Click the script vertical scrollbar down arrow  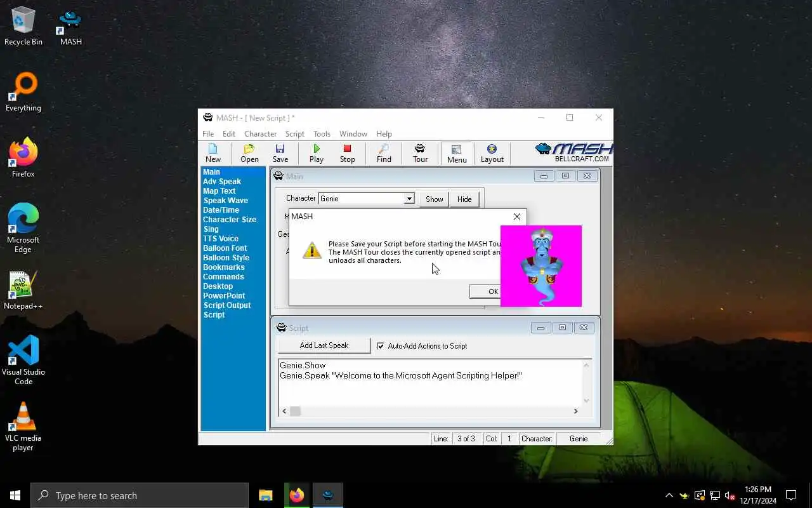(586, 401)
